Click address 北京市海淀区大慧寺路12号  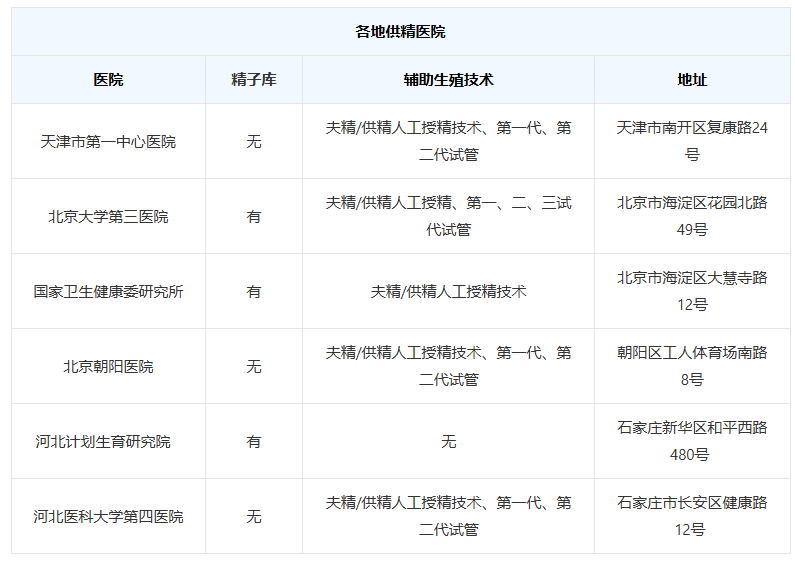click(692, 291)
